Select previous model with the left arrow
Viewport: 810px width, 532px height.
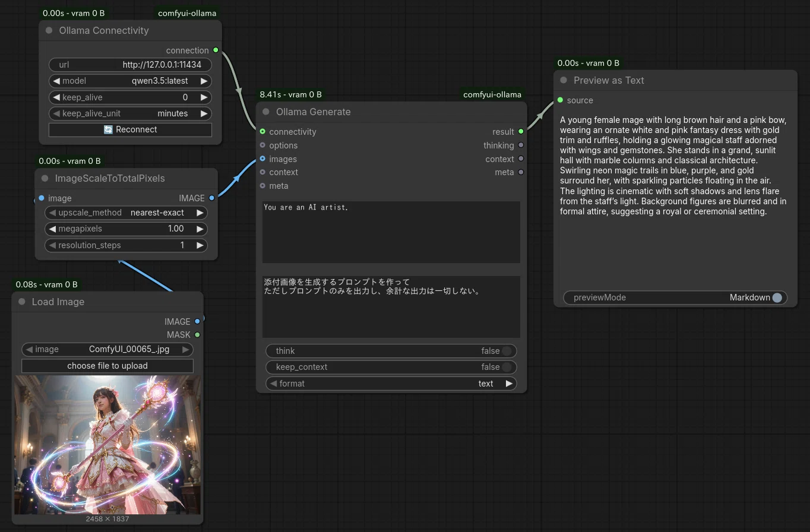tap(57, 81)
